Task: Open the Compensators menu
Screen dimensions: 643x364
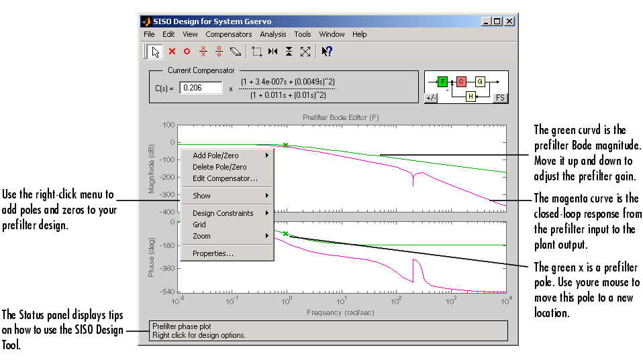Action: (x=228, y=34)
